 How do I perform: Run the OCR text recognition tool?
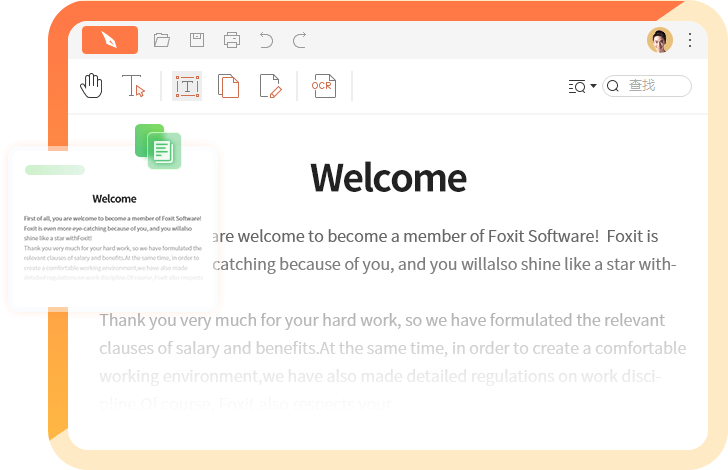pos(324,86)
